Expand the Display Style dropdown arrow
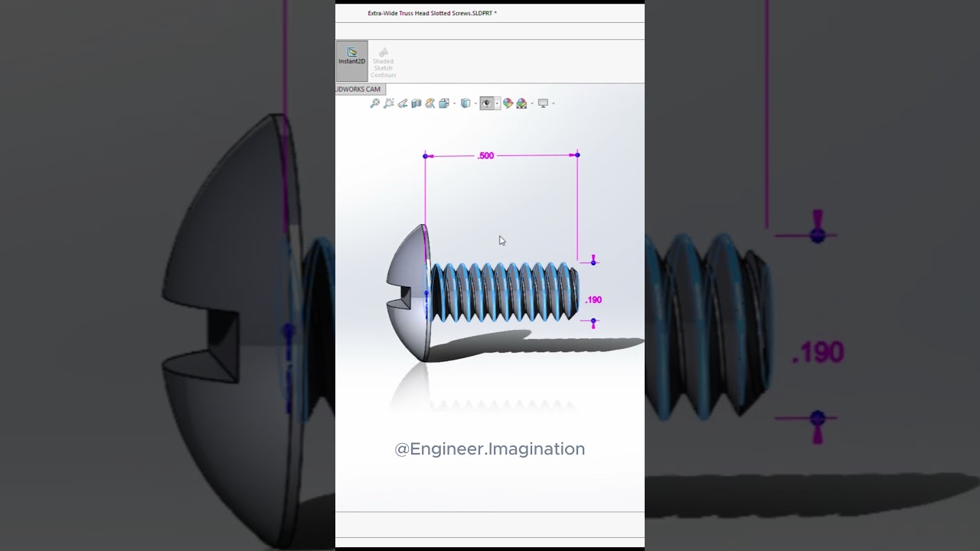The height and width of the screenshot is (551, 980). tap(475, 103)
